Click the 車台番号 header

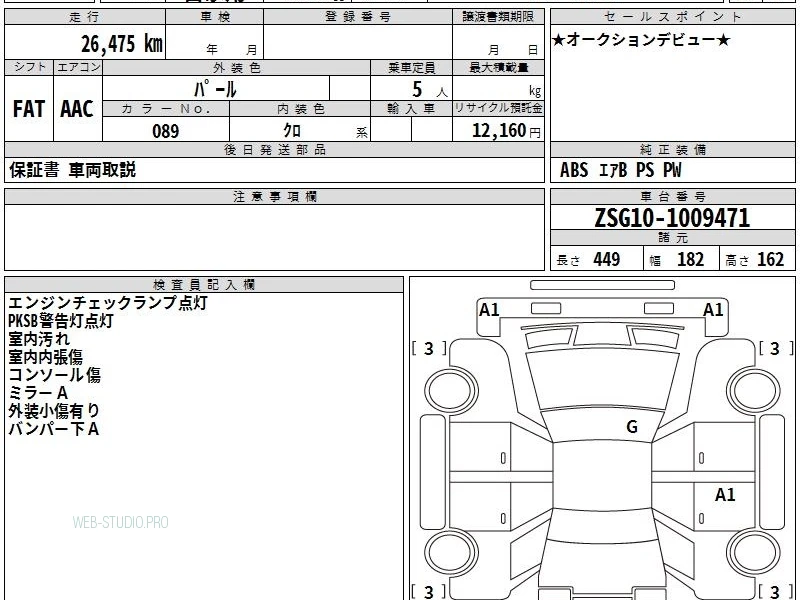click(x=672, y=196)
